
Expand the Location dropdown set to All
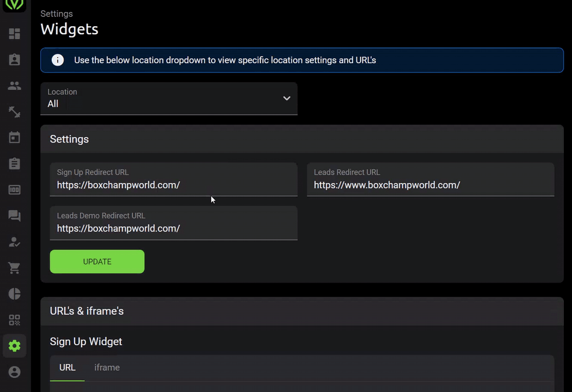coord(169,99)
